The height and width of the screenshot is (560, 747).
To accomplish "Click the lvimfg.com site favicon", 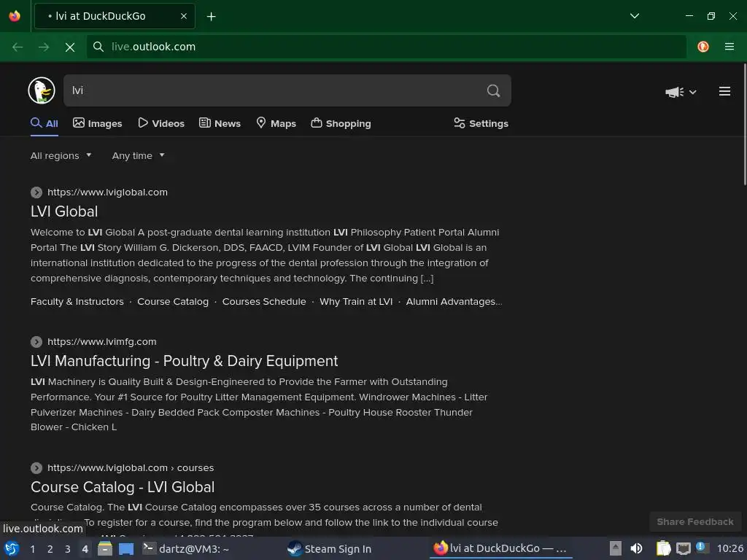I will [x=36, y=342].
